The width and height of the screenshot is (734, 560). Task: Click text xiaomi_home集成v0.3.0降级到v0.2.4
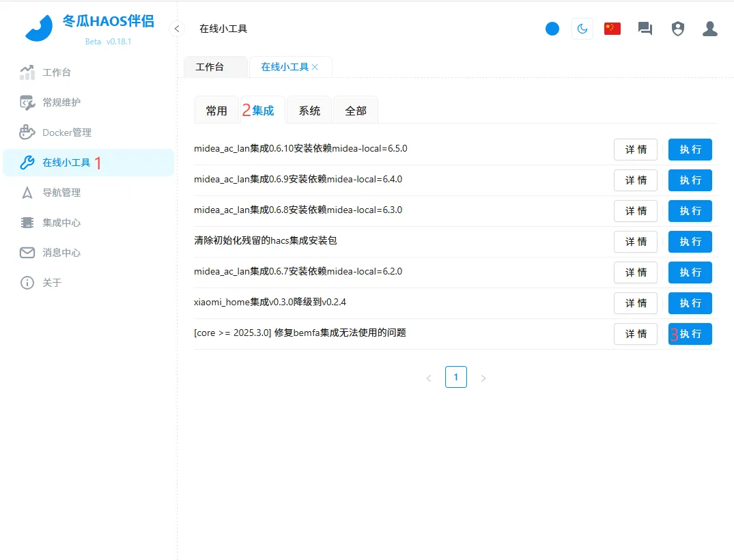pos(270,302)
